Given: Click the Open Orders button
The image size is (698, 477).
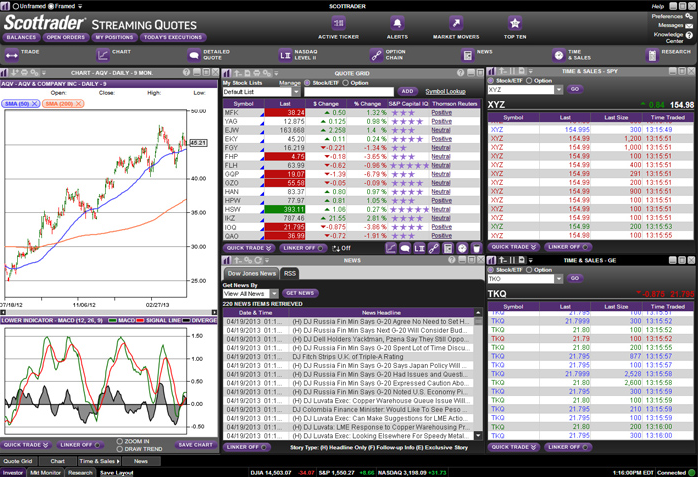Looking at the screenshot, I should (x=66, y=38).
